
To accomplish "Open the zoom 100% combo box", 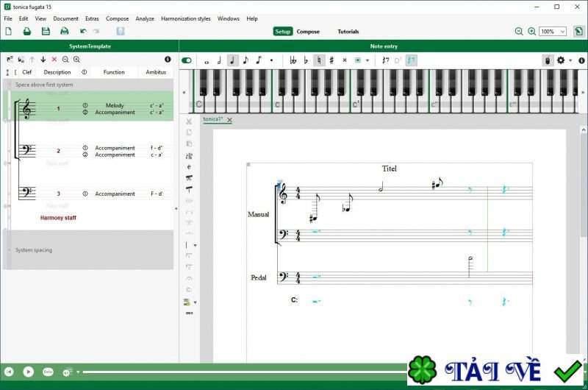I will [x=553, y=32].
